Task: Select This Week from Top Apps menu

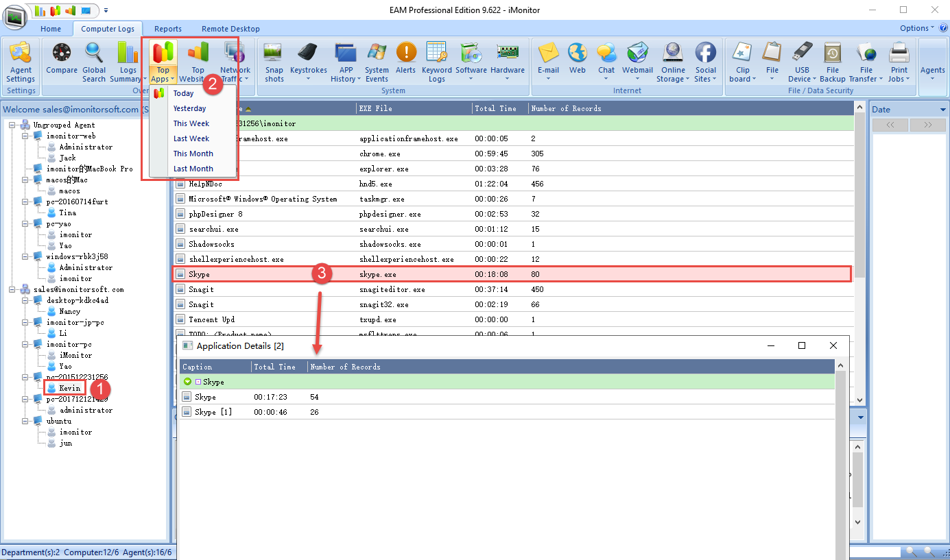Action: pos(193,123)
